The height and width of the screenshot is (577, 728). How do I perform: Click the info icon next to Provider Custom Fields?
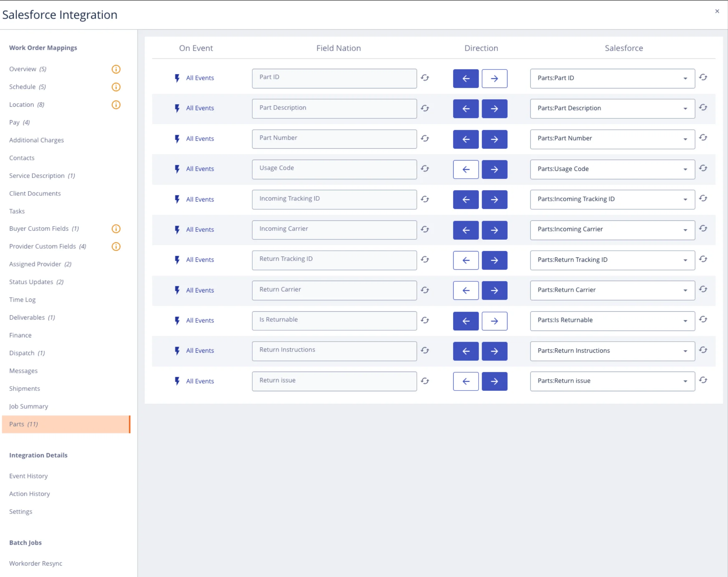coord(116,246)
